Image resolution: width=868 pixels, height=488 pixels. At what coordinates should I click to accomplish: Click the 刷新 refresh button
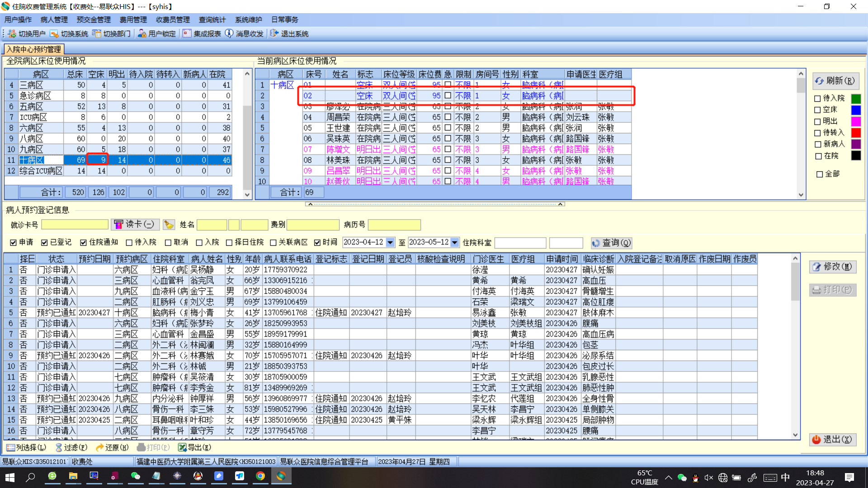point(835,81)
